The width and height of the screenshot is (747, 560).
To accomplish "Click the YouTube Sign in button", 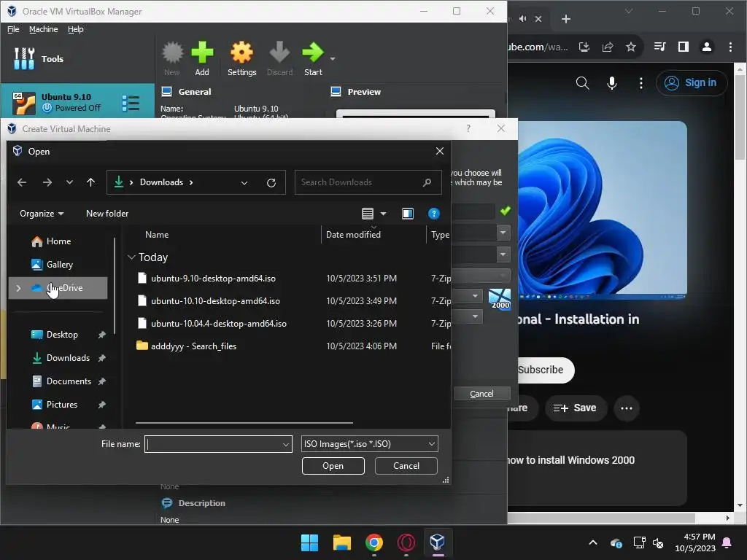I will (692, 83).
